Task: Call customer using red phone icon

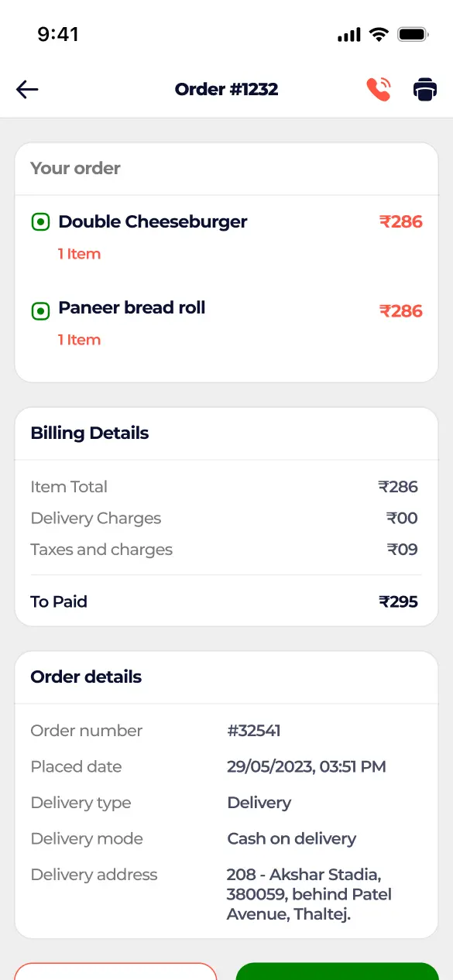Action: click(379, 90)
